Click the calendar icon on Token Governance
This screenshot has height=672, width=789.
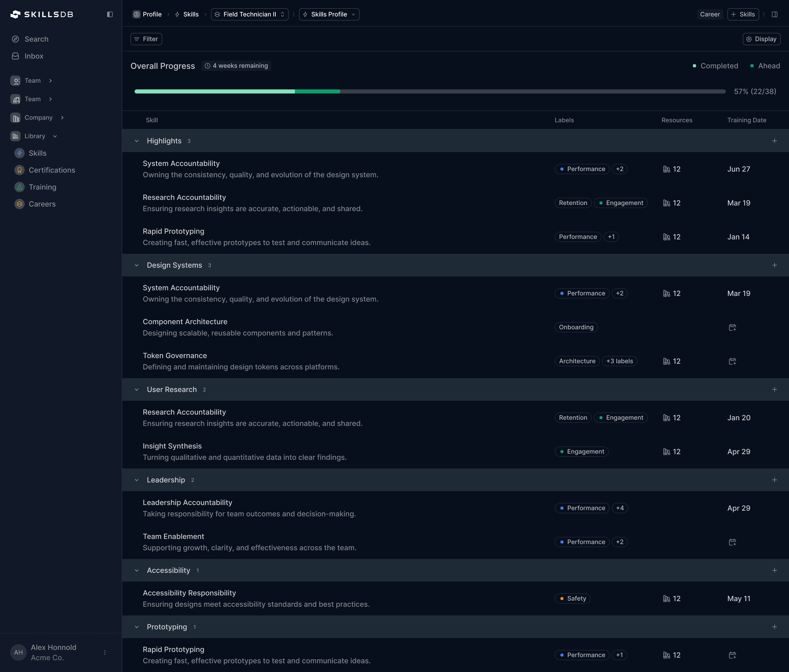pyautogui.click(x=732, y=361)
